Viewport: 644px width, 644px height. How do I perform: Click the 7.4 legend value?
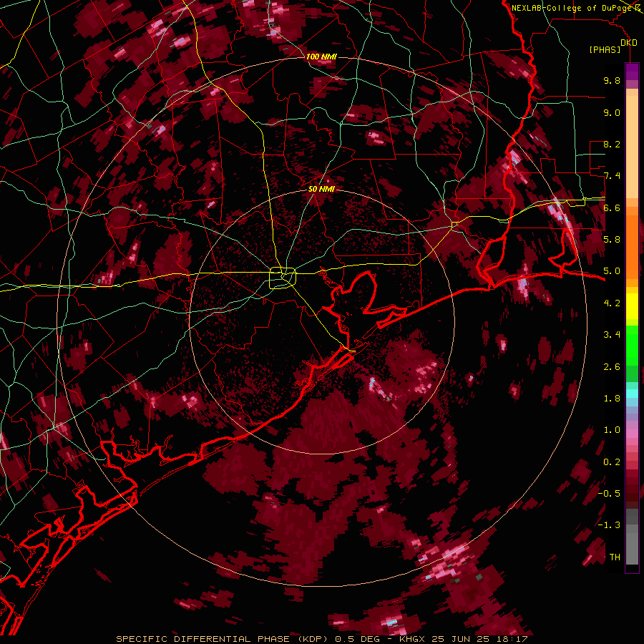click(612, 176)
